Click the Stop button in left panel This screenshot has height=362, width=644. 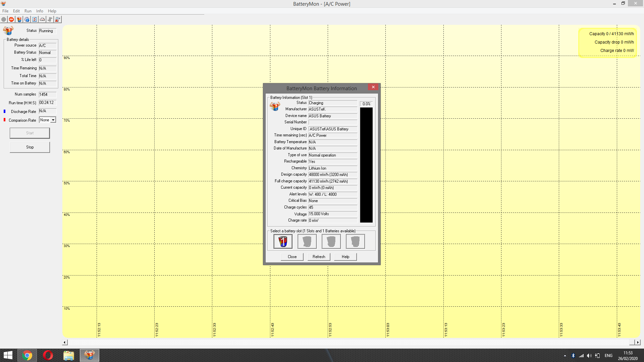click(30, 147)
